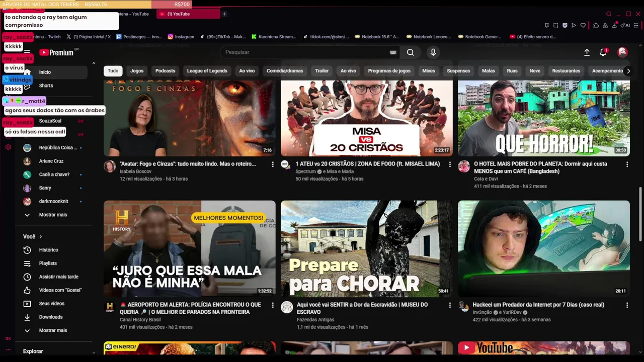This screenshot has height=362, width=644.
Task: Select the Podcasts filter chip
Action: pos(165,71)
